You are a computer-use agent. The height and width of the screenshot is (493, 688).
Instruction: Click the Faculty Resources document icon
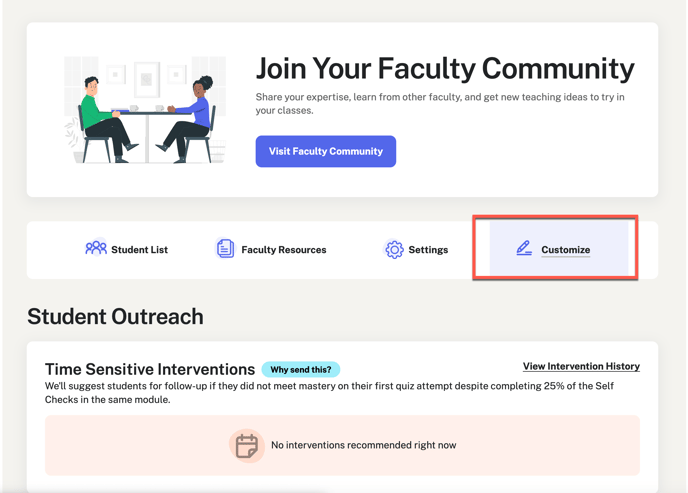[225, 249]
